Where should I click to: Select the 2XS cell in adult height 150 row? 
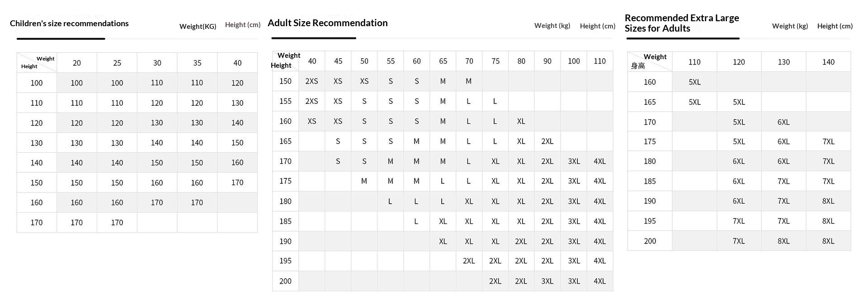click(x=311, y=81)
